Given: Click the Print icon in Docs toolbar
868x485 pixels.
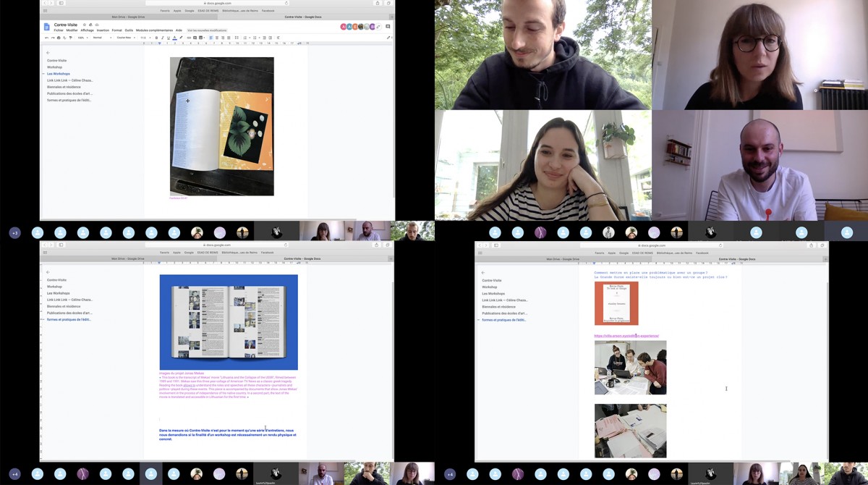Looking at the screenshot, I should 59,38.
